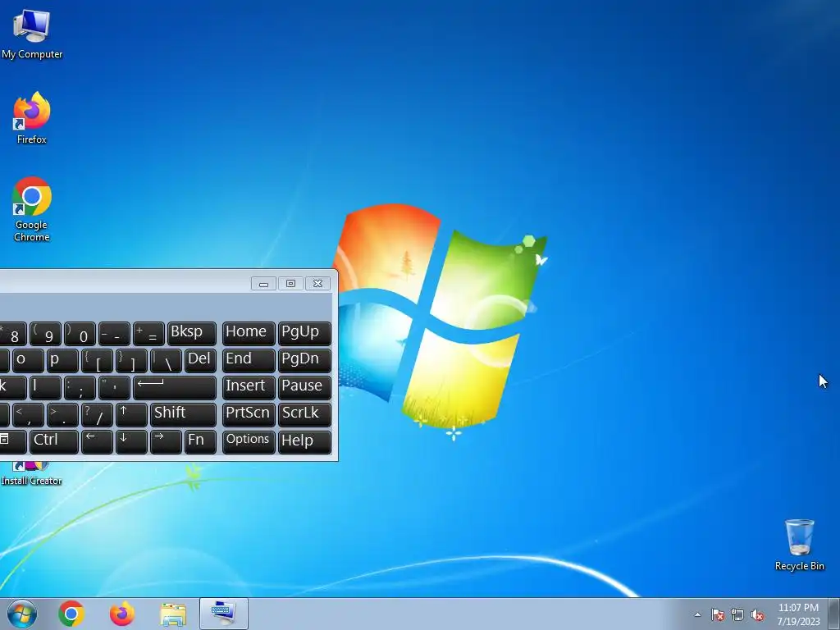Screen dimensions: 840x630
Task: Tap the apostrophe quote key
Action: (x=114, y=387)
